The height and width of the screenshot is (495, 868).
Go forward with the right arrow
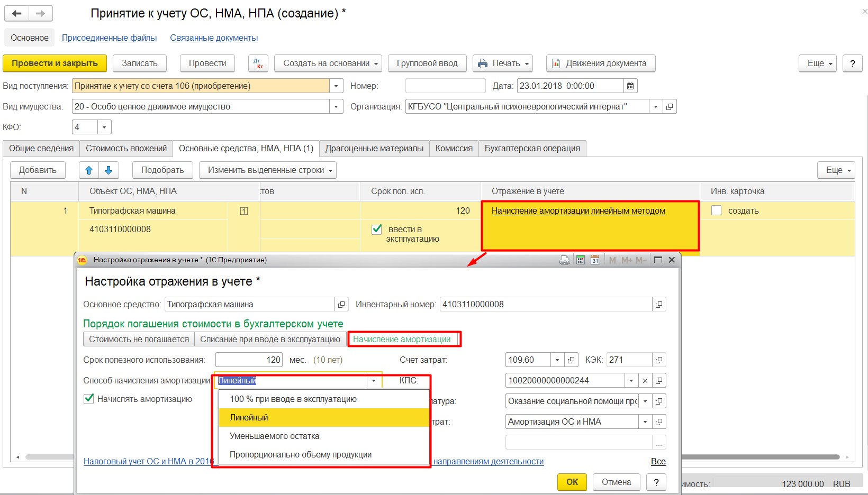click(40, 14)
